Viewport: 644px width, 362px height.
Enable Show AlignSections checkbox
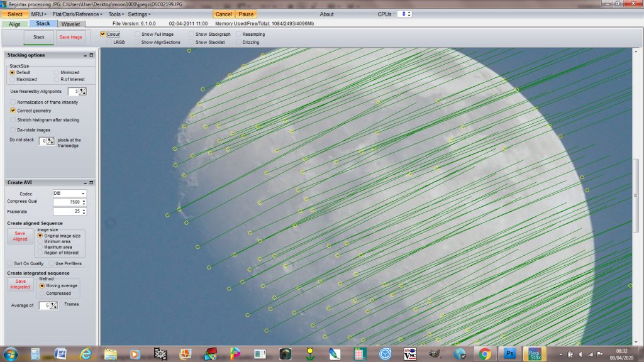pos(137,42)
